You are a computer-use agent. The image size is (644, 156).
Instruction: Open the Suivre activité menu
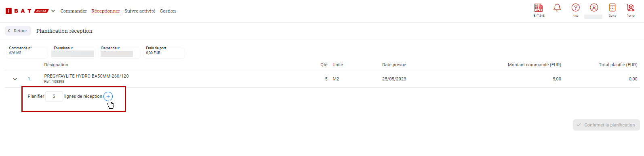(x=140, y=11)
